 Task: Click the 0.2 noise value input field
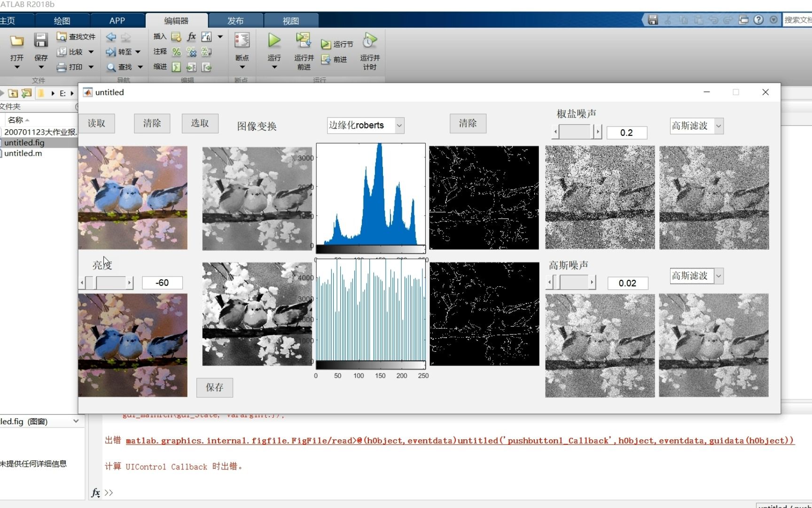click(x=627, y=133)
